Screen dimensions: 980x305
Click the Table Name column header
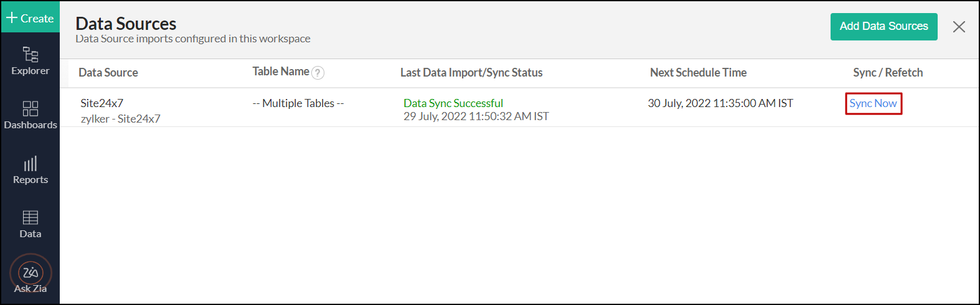(280, 72)
